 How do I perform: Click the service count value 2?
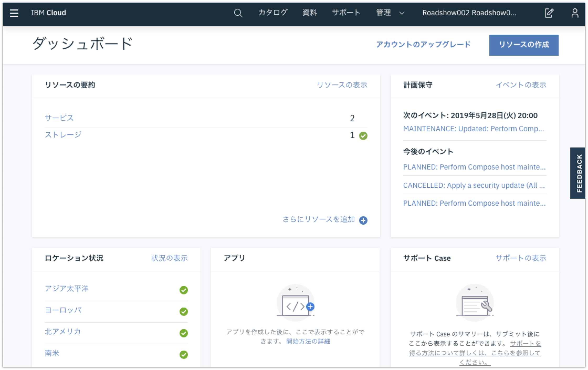tap(352, 118)
